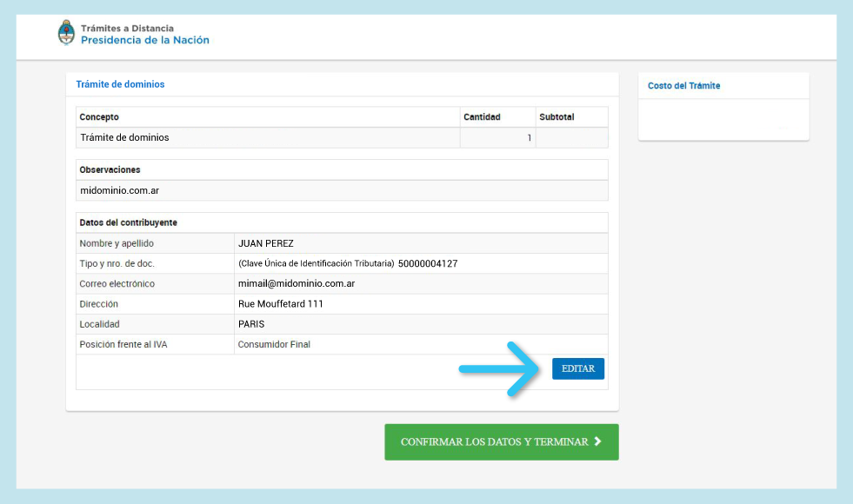
Task: Click the Consumidor Final IVA value
Action: [x=274, y=344]
